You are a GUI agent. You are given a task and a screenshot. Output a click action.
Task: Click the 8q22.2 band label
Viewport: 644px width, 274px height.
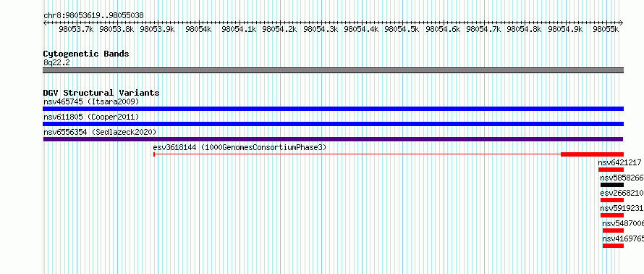point(56,62)
